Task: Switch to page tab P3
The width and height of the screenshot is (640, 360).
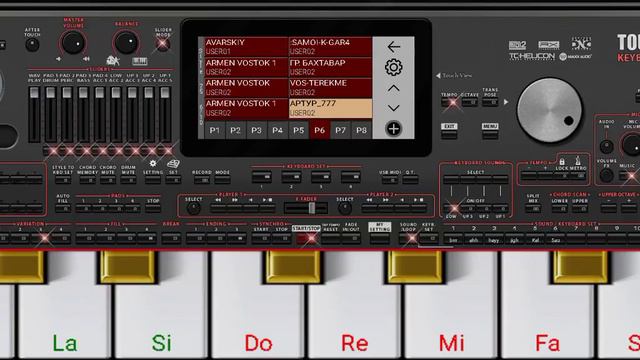Action: click(256, 130)
